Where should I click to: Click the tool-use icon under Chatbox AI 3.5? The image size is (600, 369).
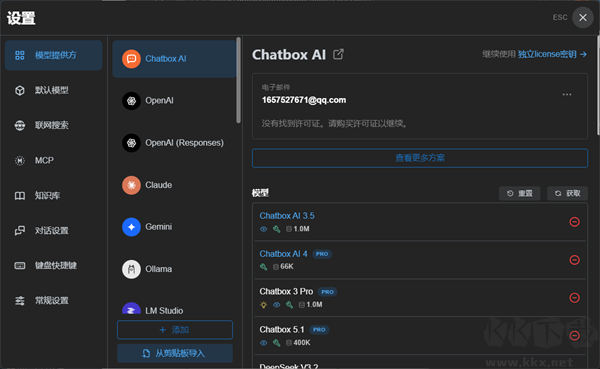pyautogui.click(x=277, y=229)
